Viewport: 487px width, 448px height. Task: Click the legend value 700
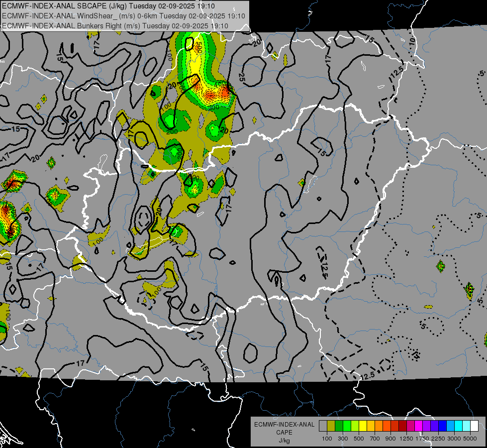375,439
